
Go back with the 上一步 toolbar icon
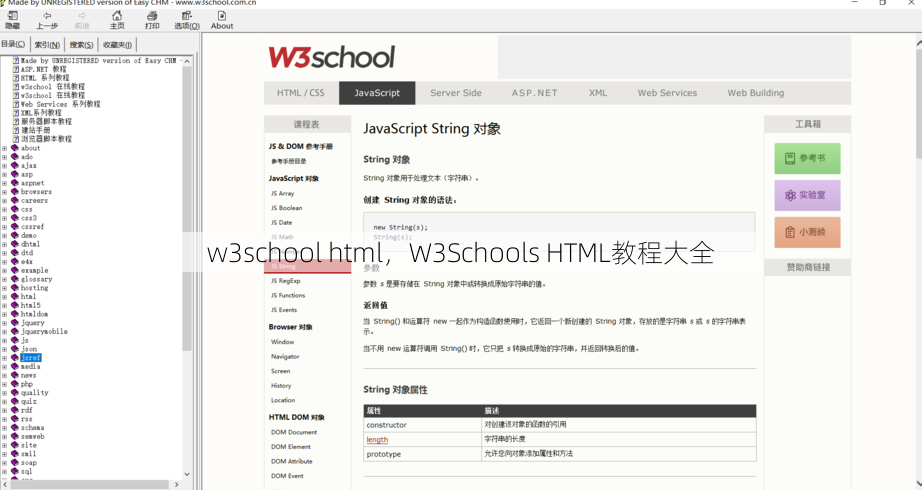pyautogui.click(x=47, y=16)
